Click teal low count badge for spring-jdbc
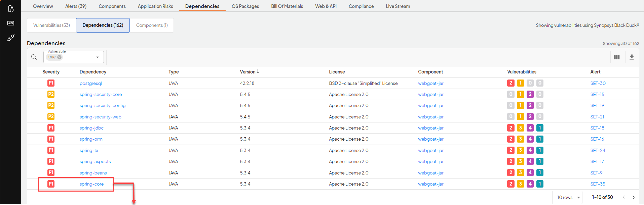This screenshot has width=644, height=205. click(x=540, y=128)
